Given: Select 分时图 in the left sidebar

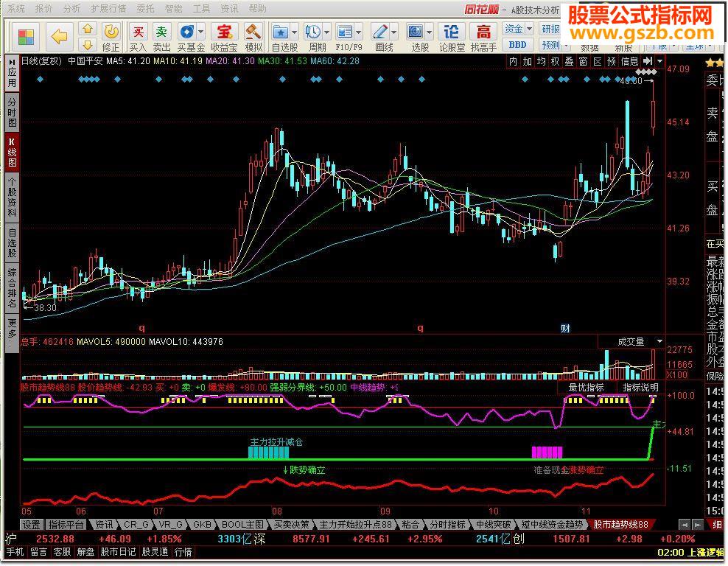Looking at the screenshot, I should click(12, 112).
